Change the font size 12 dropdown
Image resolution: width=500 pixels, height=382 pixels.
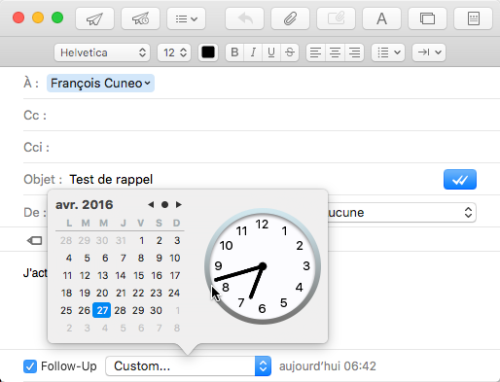174,52
